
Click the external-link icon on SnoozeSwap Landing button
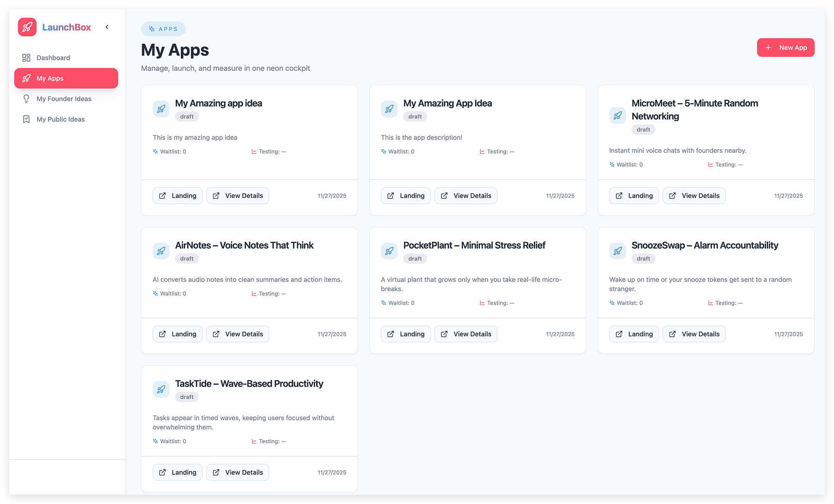click(x=619, y=334)
